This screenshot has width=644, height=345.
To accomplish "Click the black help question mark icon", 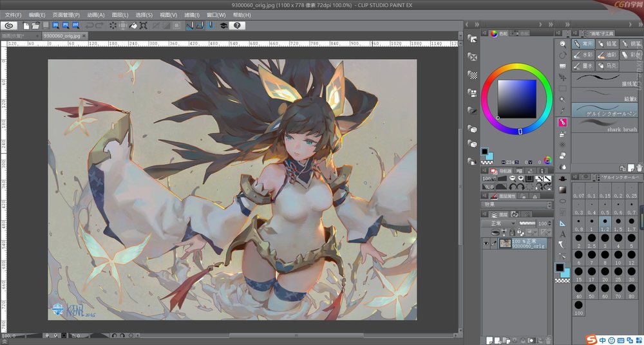I will (x=237, y=26).
